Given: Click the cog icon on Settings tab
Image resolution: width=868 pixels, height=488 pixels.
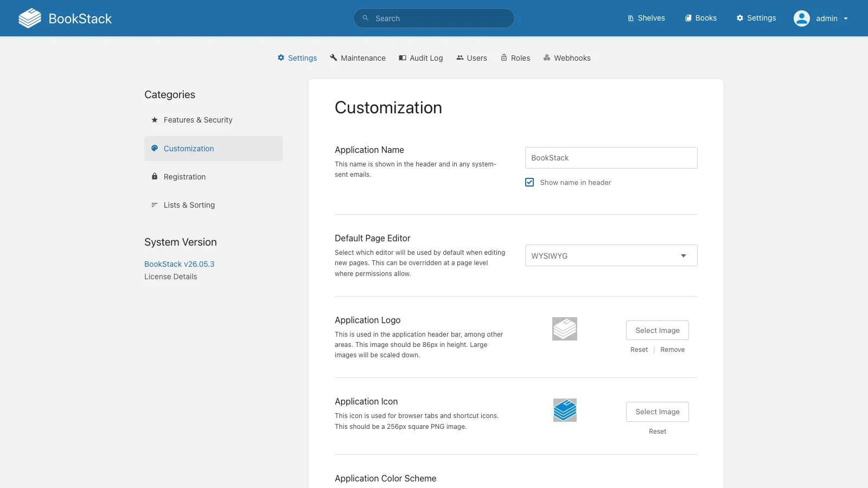Looking at the screenshot, I should tap(281, 58).
